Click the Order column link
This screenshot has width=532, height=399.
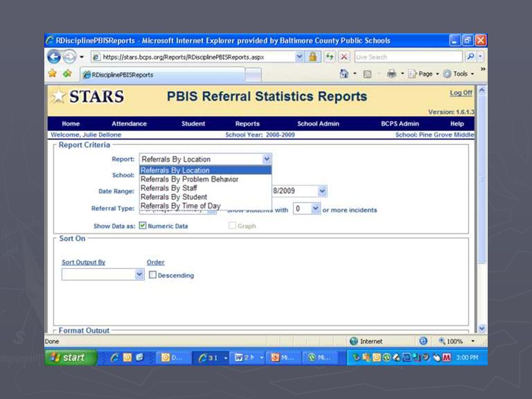click(155, 262)
